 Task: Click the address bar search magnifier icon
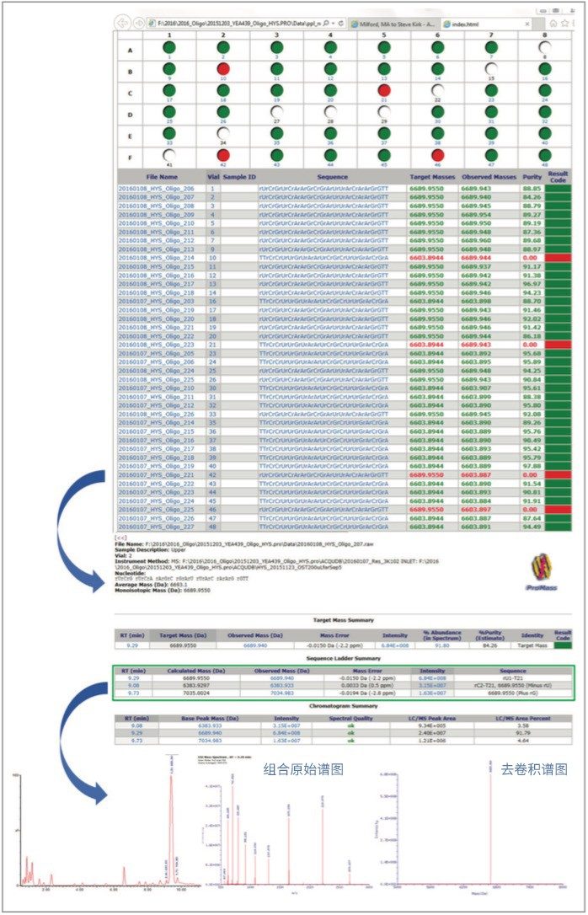coord(325,24)
